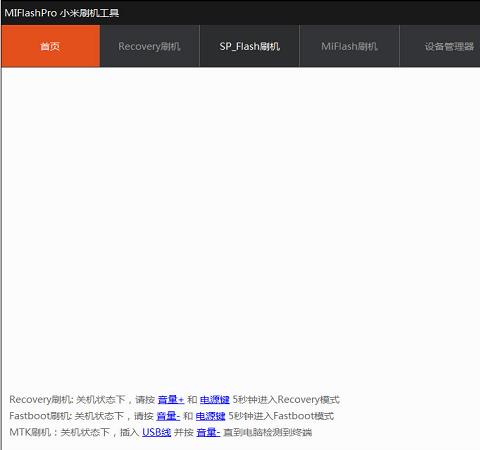480x450 pixels.
Task: Open the USB线 link in MTK line
Action: (157, 432)
